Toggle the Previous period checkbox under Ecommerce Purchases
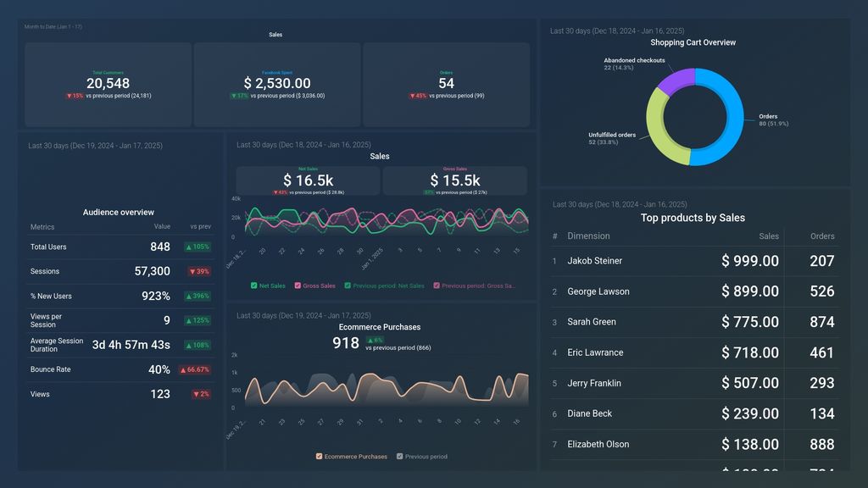This screenshot has width=868, height=488. coord(400,457)
